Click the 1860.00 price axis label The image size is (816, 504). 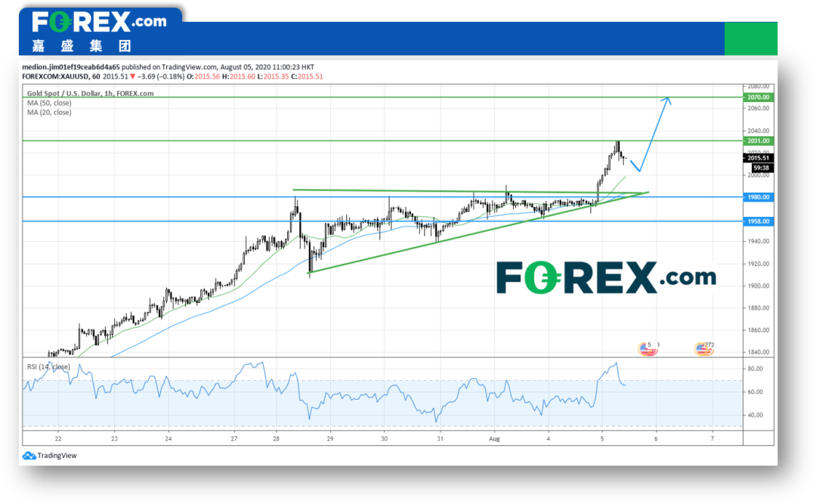[759, 330]
